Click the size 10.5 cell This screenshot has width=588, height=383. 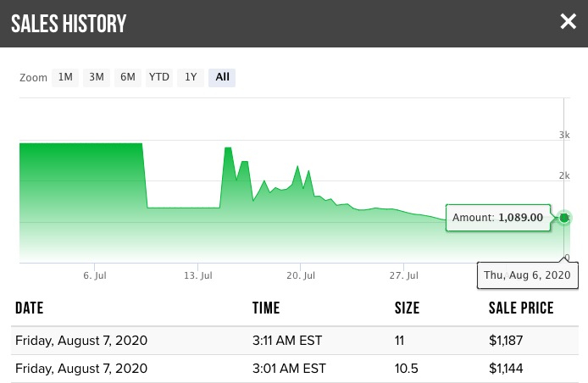click(407, 369)
